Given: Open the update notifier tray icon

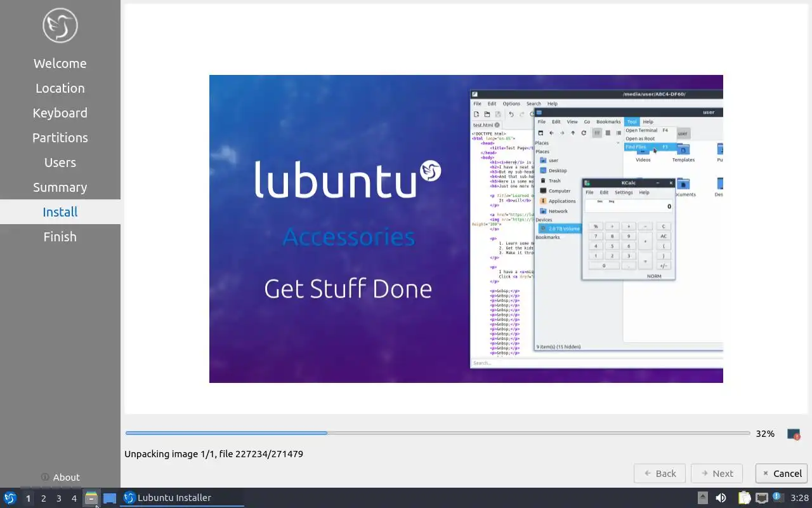Looking at the screenshot, I should pyautogui.click(x=778, y=497).
